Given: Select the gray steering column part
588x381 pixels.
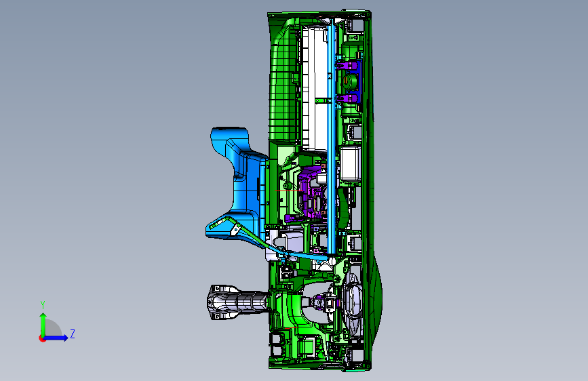Looking at the screenshot, I should pos(239,302).
